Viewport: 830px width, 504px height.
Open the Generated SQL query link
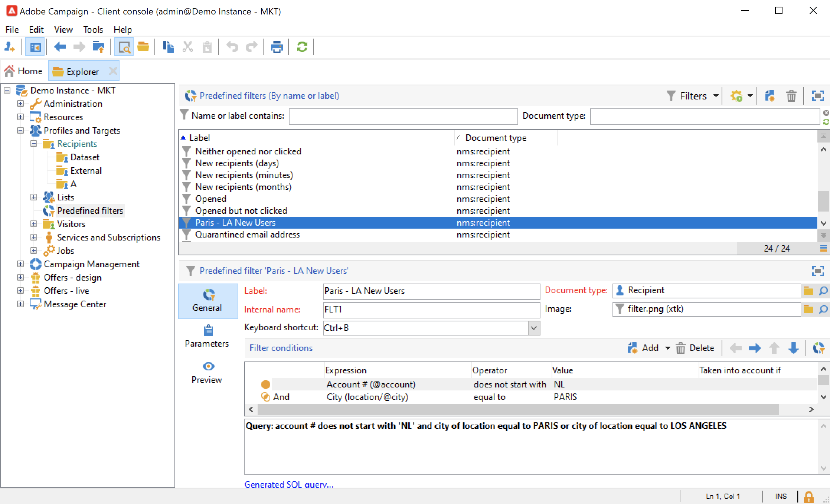click(x=289, y=484)
